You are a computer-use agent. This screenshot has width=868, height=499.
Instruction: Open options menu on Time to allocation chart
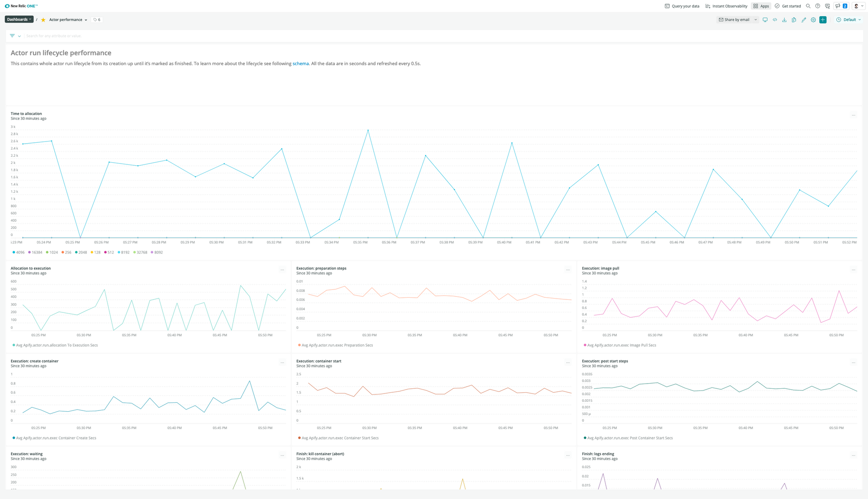tap(854, 115)
